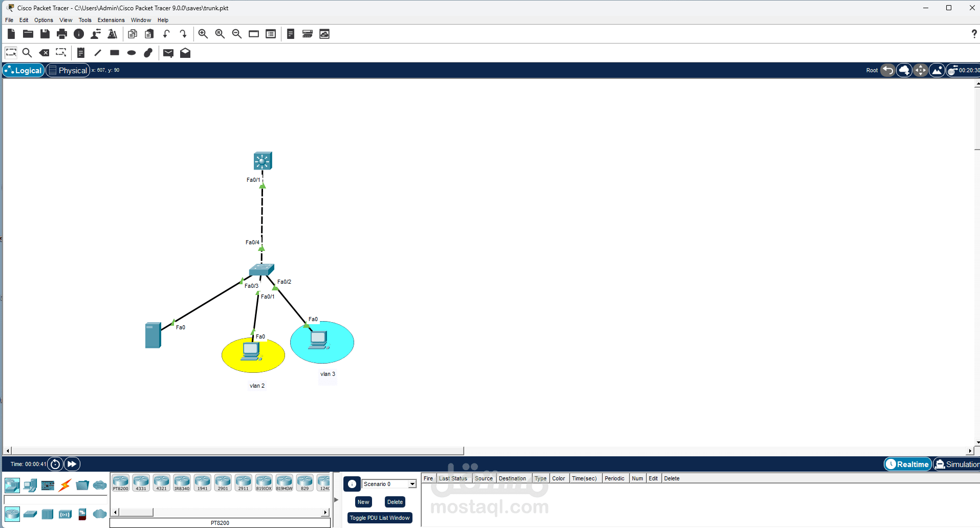Image resolution: width=980 pixels, height=528 pixels.
Task: Open the File menu
Action: (9, 20)
